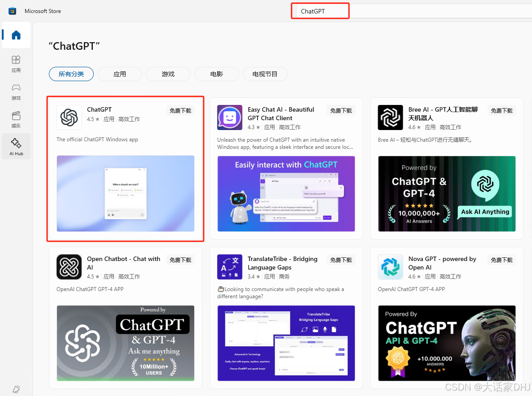Select the 游戏 filter tab
The height and width of the screenshot is (396, 532).
pos(168,74)
